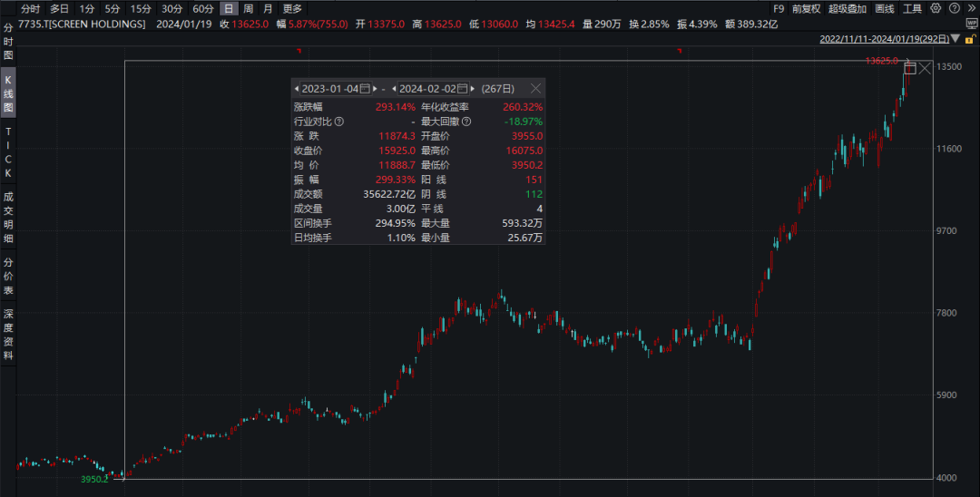Screen dimensions: 980x497
Task: Expand the date range dropdown triangle
Action: point(955,40)
